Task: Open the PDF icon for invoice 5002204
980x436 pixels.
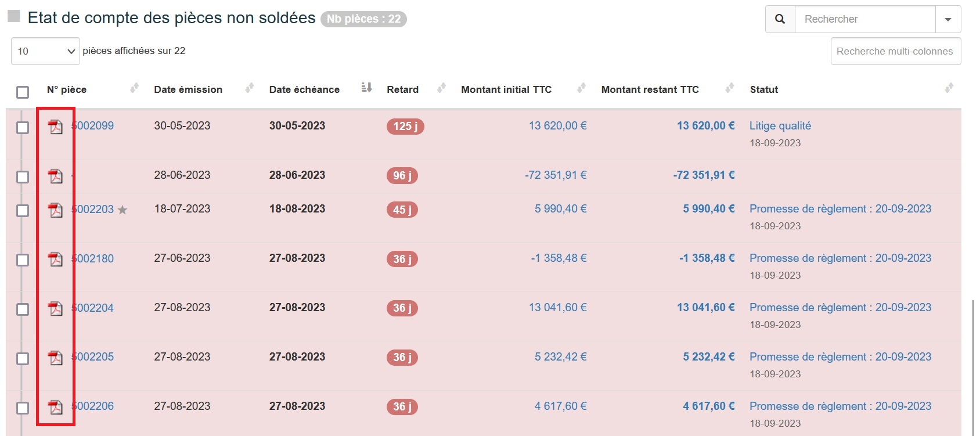Action: click(55, 308)
